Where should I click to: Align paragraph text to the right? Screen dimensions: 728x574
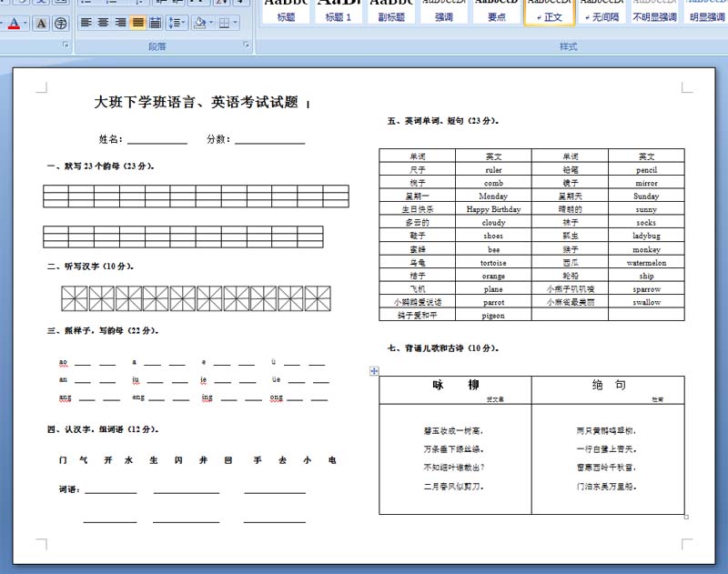120,22
